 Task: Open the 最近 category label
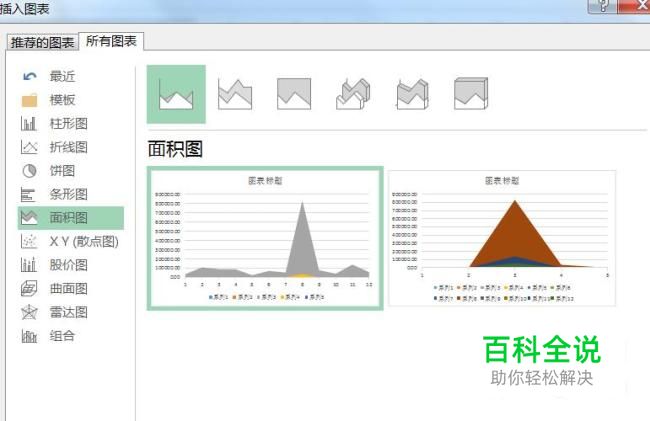(62, 76)
